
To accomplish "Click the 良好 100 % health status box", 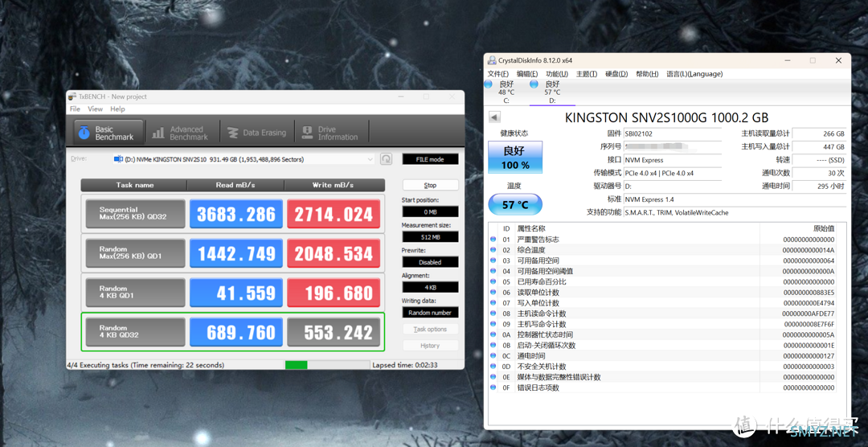I will coord(515,158).
